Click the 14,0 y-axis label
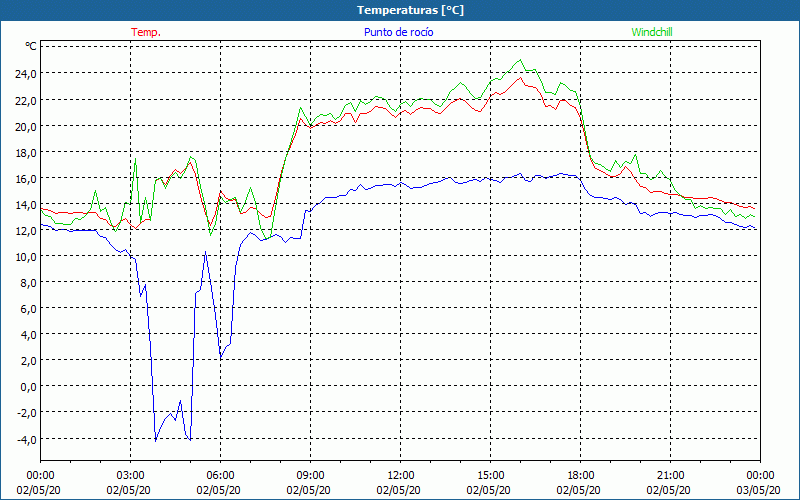Image resolution: width=800 pixels, height=500 pixels. (26, 205)
